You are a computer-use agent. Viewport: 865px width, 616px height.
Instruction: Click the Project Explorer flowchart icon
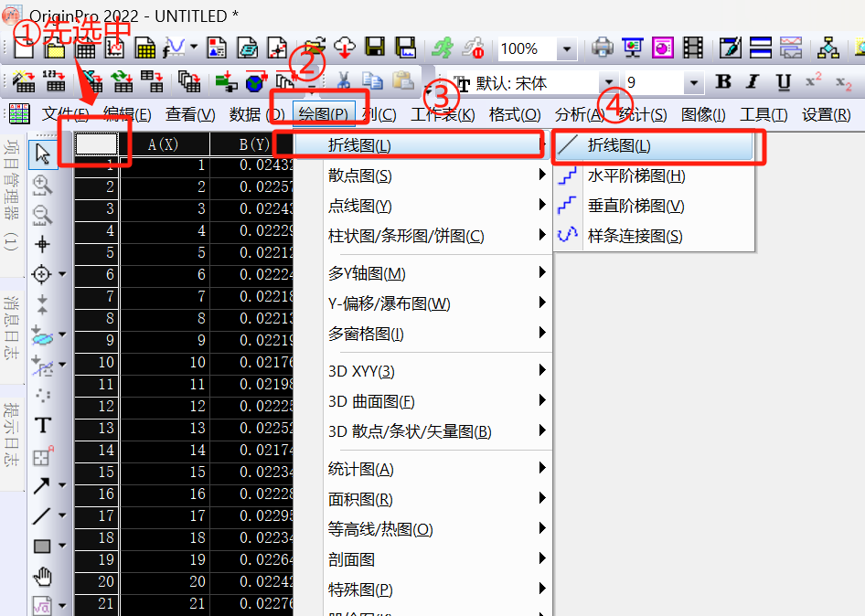click(x=828, y=48)
